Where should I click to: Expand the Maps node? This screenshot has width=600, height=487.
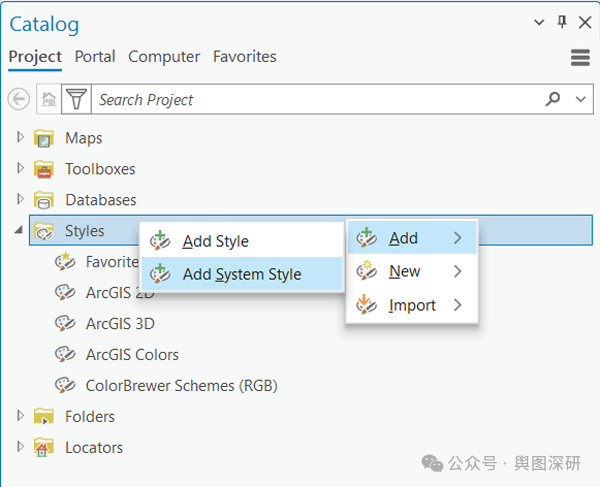[20, 137]
